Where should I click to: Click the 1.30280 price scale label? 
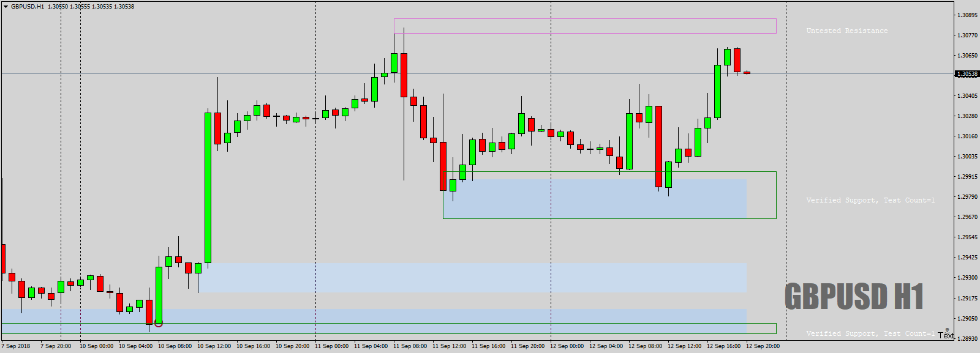pyautogui.click(x=967, y=116)
